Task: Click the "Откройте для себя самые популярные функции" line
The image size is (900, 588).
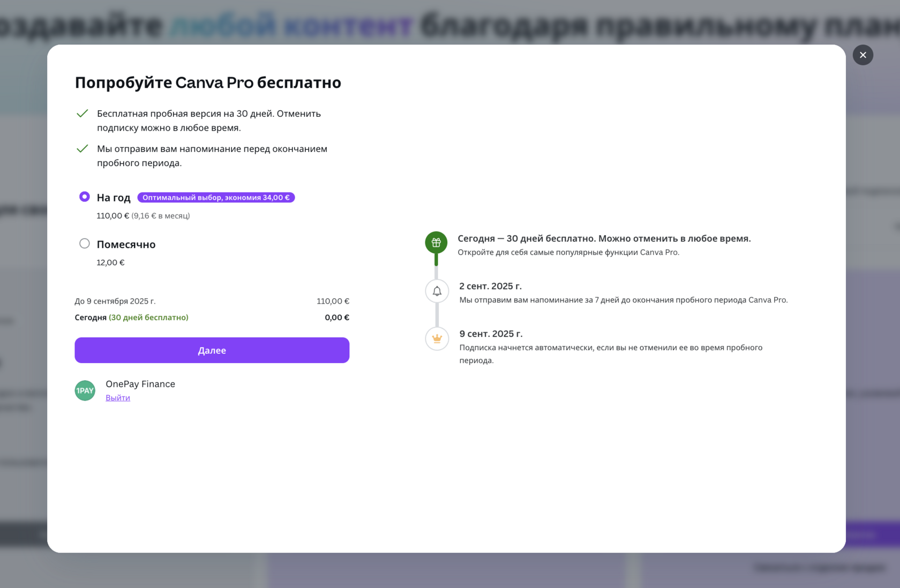Action: (568, 252)
